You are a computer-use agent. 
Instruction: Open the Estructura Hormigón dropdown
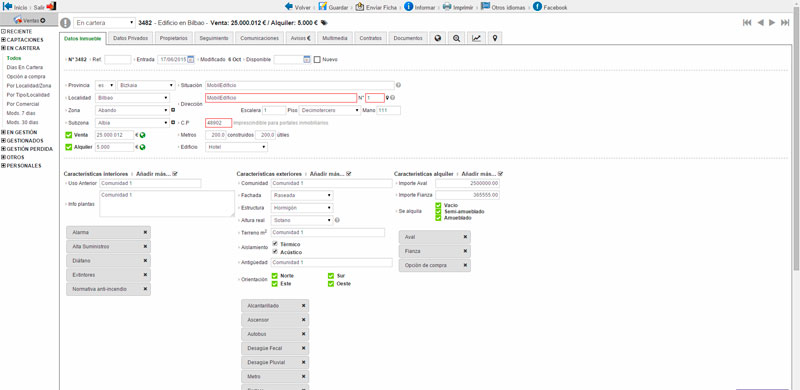(x=302, y=208)
